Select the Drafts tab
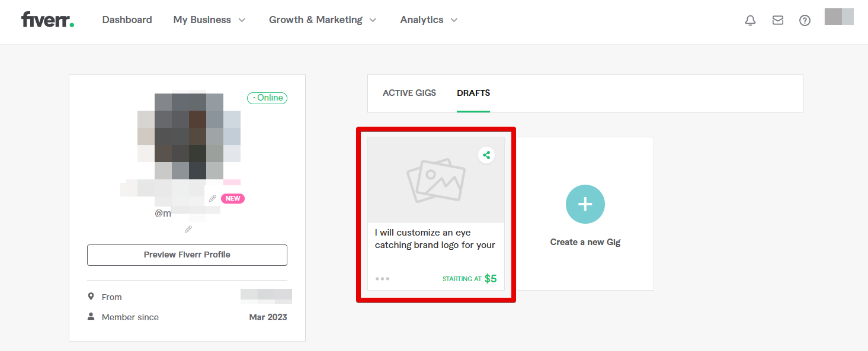 (x=473, y=93)
